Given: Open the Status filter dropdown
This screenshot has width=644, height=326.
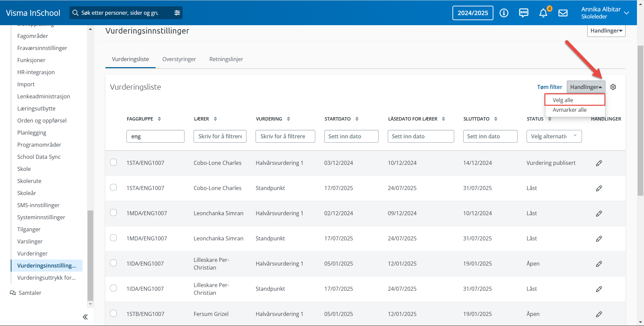Looking at the screenshot, I should click(554, 136).
